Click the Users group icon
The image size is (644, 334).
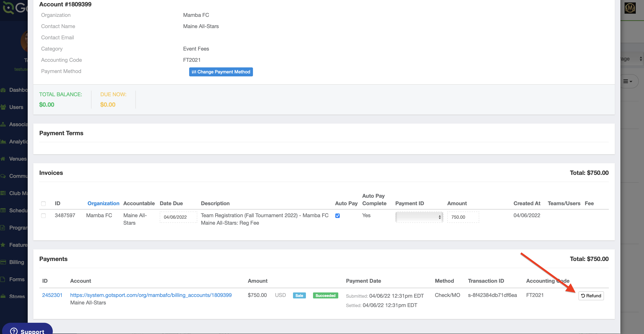3,107
